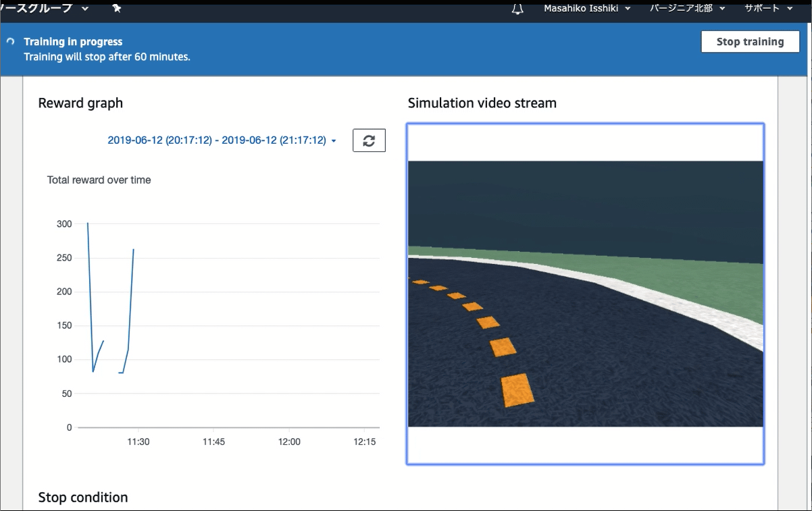
Task: Click the Total reward over time label
Action: (x=99, y=180)
